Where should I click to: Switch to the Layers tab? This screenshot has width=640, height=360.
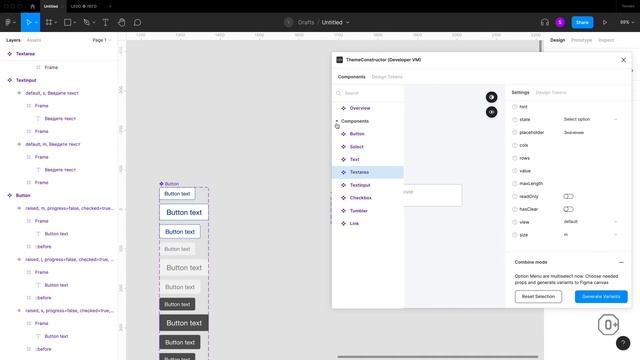(x=13, y=40)
